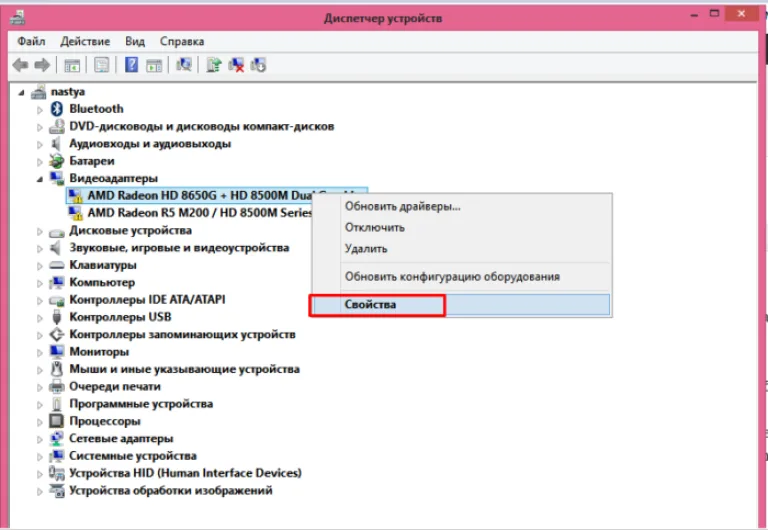Click the keyboard icon beside Клавиатуры
Image resolution: width=768 pixels, height=530 pixels.
coord(57,265)
